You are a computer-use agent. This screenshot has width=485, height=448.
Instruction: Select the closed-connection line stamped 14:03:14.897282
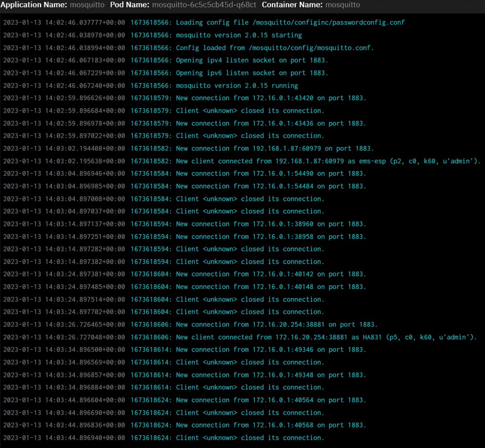point(164,249)
